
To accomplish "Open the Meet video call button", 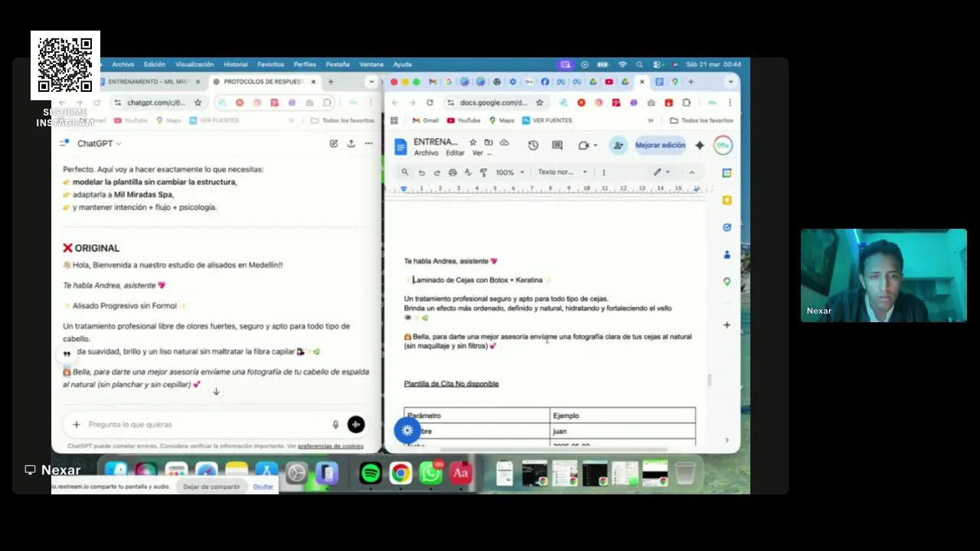I will [586, 145].
